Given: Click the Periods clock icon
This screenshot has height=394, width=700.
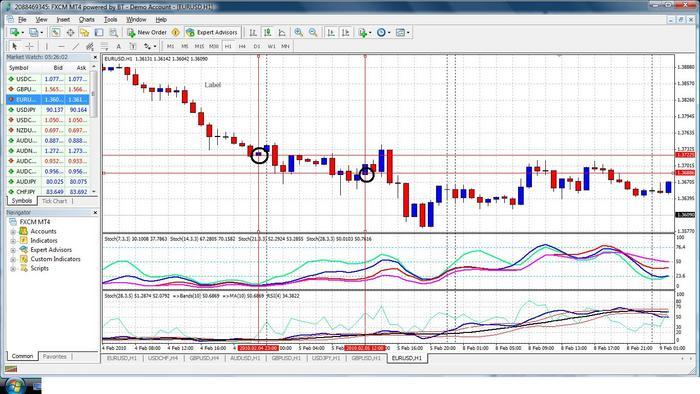Looking at the screenshot, I should coord(381,32).
